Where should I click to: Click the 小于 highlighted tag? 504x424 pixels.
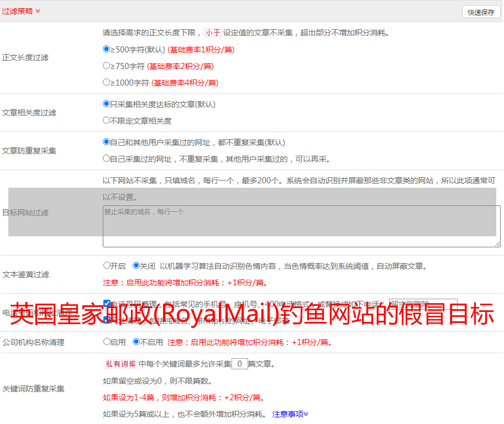(x=213, y=33)
